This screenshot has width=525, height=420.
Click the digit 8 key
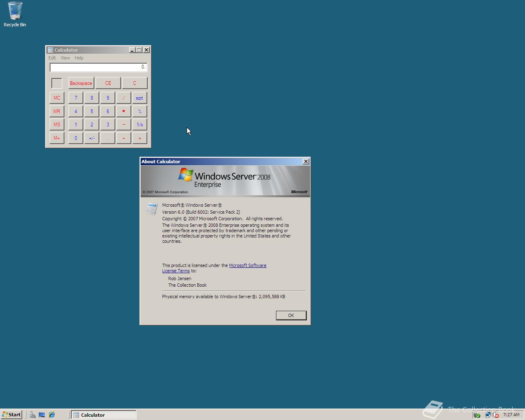click(x=92, y=98)
